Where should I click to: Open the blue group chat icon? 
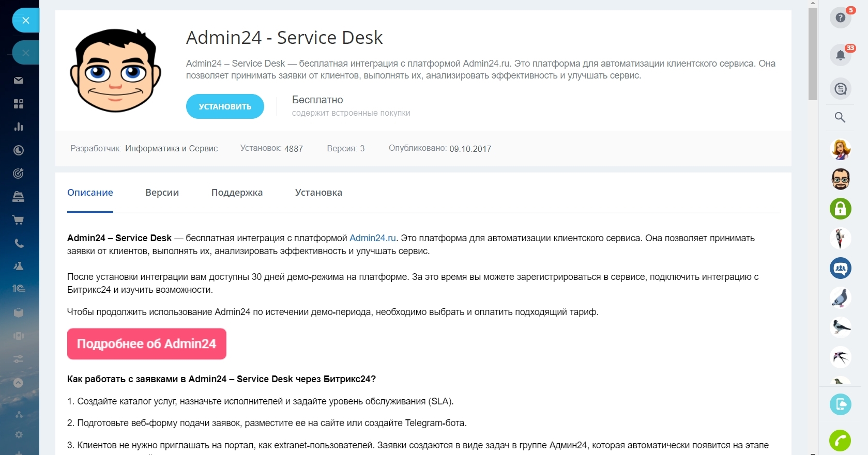[841, 268]
